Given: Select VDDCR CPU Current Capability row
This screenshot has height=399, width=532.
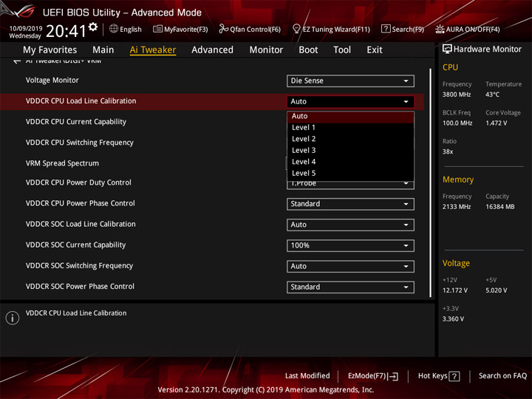Looking at the screenshot, I should click(76, 122).
